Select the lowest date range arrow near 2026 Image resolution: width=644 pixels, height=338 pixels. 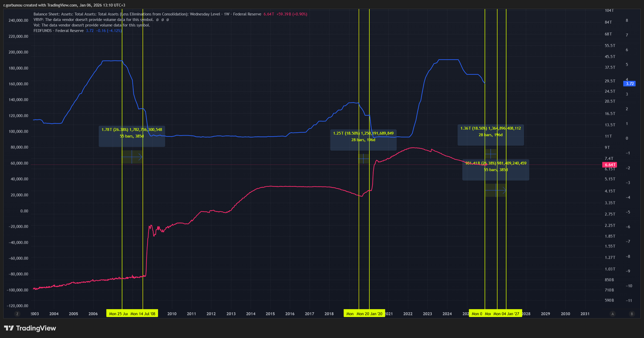[x=504, y=191]
